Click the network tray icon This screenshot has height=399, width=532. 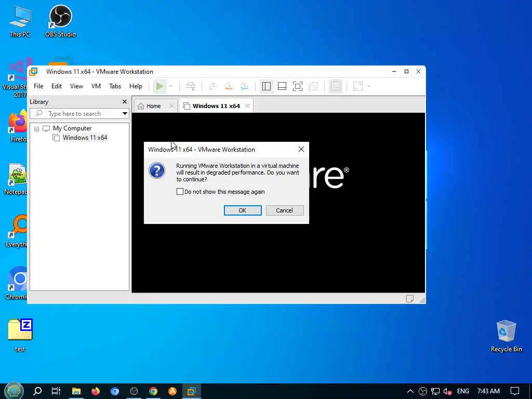point(435,391)
